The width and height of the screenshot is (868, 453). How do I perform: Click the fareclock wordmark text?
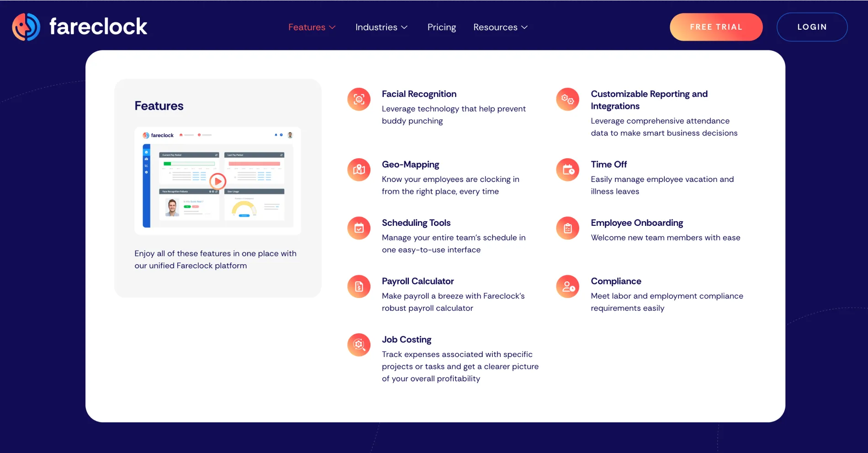(x=98, y=27)
